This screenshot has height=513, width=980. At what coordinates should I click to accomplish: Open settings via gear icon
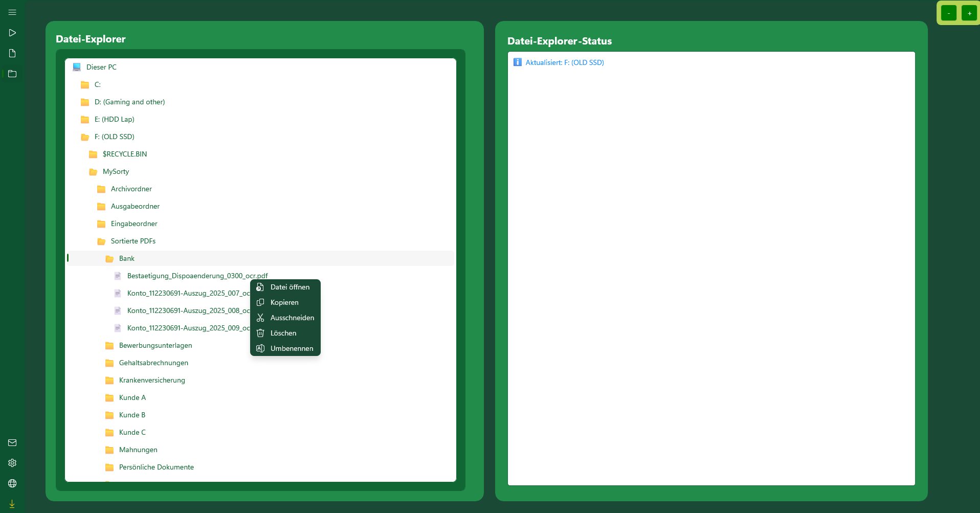pos(12,463)
